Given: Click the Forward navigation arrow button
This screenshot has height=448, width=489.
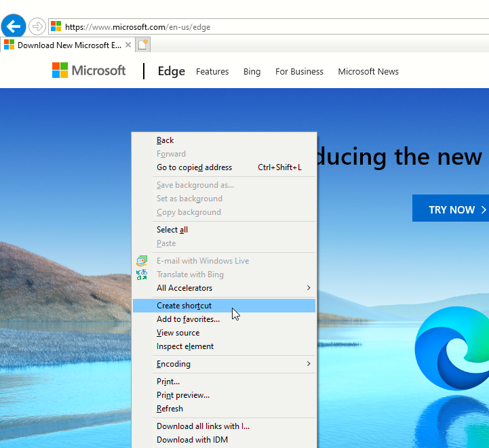Looking at the screenshot, I should (x=37, y=26).
